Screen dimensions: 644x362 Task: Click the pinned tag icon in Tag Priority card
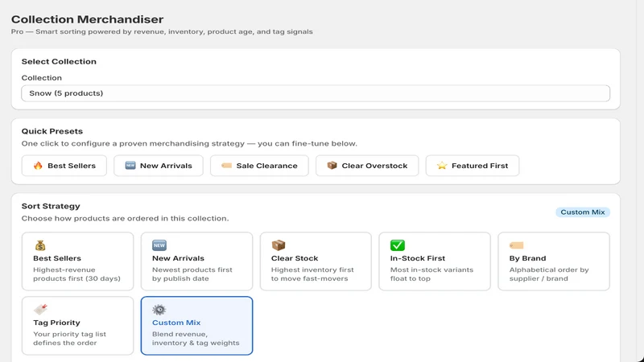tap(41, 310)
